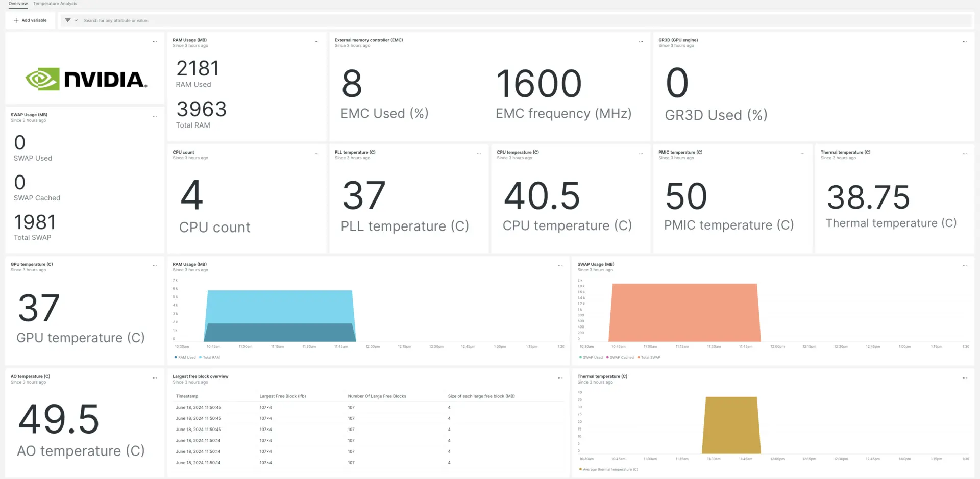Open the RAM Usage widget ellipsis menu
This screenshot has width=980, height=479.
click(x=316, y=41)
